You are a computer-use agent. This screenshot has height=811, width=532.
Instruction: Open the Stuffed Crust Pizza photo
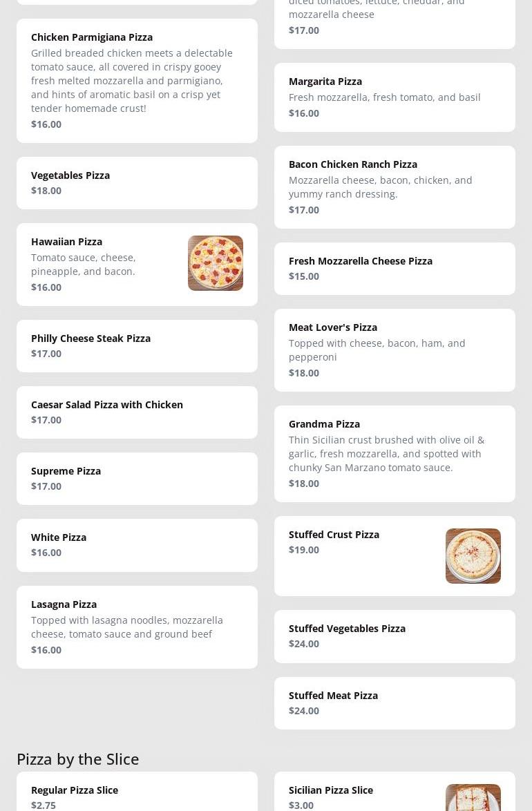pos(473,556)
